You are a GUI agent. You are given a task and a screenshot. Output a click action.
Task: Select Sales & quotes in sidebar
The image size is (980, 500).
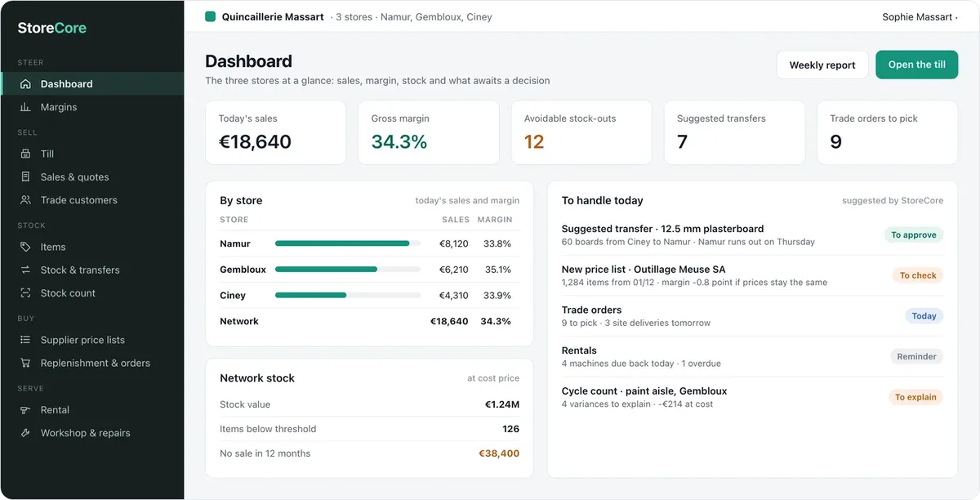[91, 176]
